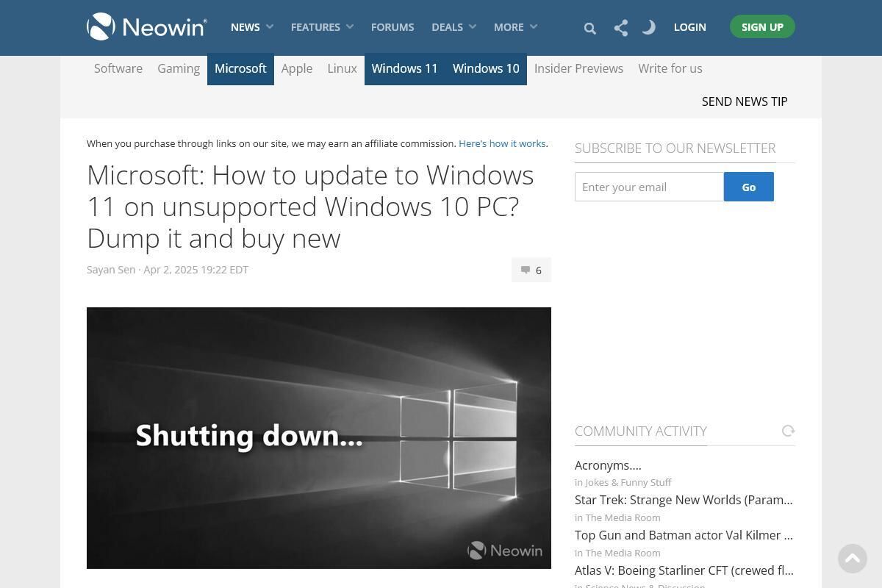Switch to the Windows 11 section

pyautogui.click(x=404, y=68)
